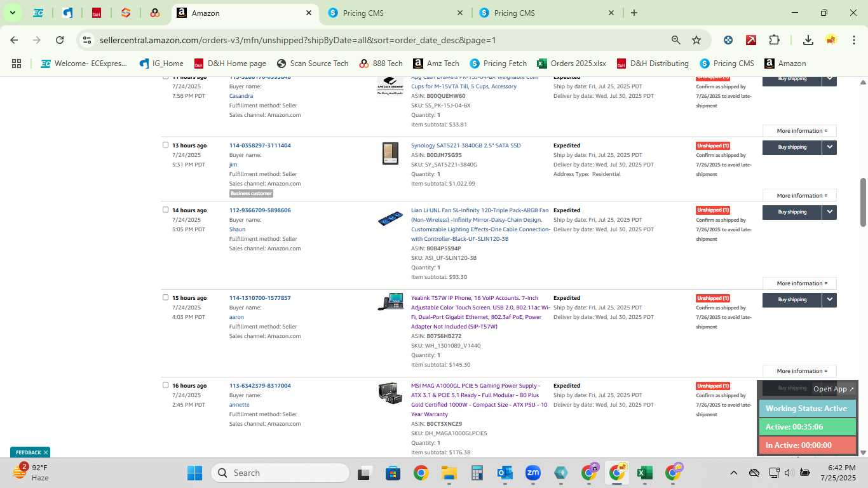Open the zoom magnifier icon in address bar
The image size is (868, 488).
click(x=676, y=40)
